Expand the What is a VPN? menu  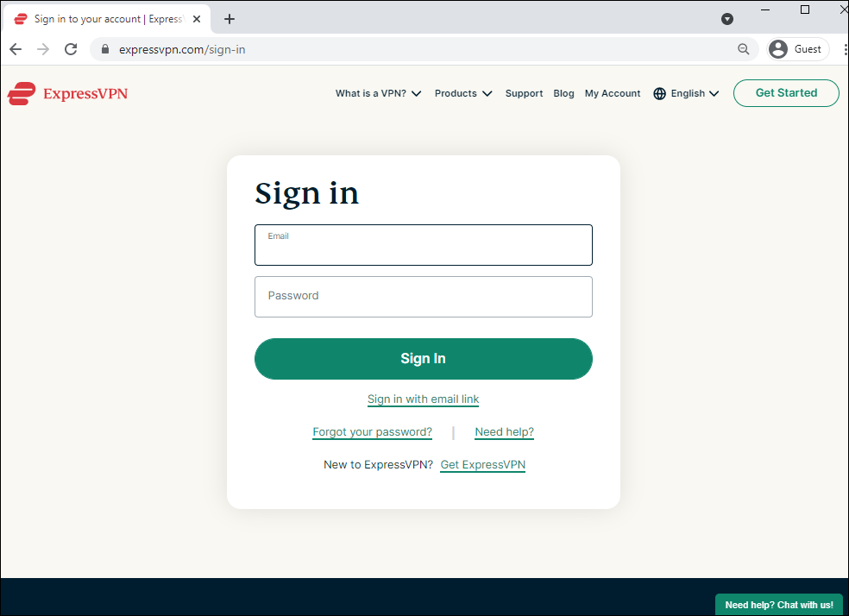(x=378, y=94)
